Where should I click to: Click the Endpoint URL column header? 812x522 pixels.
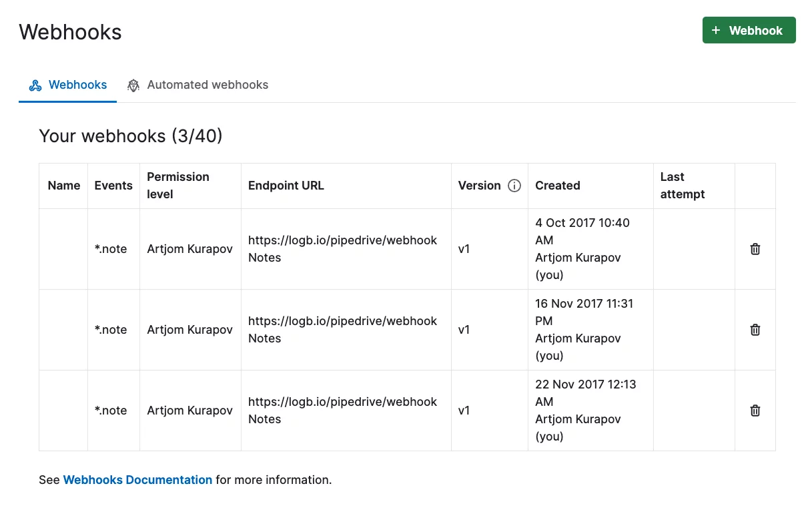[x=286, y=186]
